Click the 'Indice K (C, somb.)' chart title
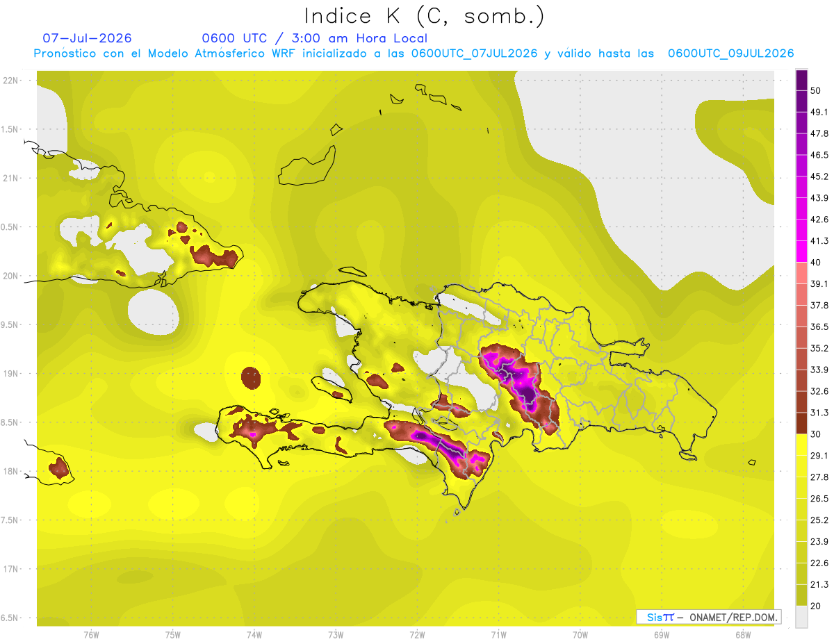This screenshot has height=644, width=834. [x=424, y=16]
